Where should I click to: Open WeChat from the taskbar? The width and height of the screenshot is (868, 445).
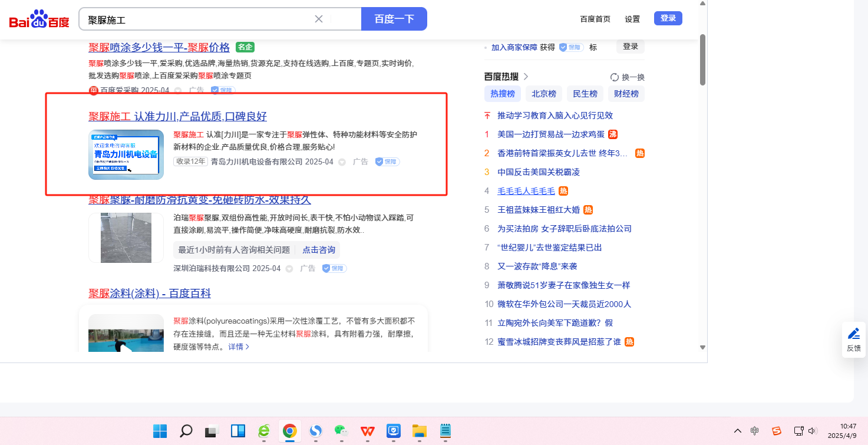(341, 431)
